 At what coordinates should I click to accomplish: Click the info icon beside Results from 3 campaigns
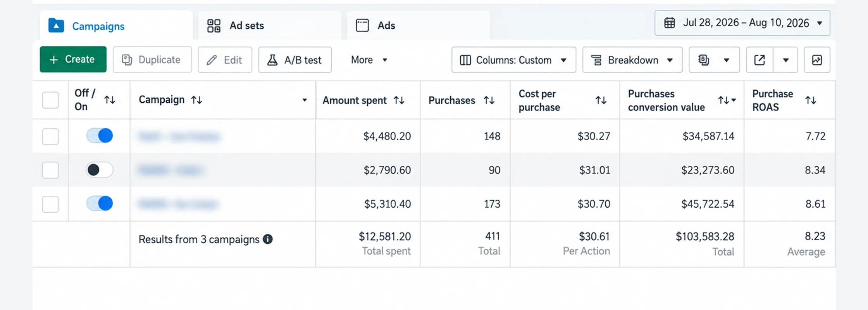268,239
